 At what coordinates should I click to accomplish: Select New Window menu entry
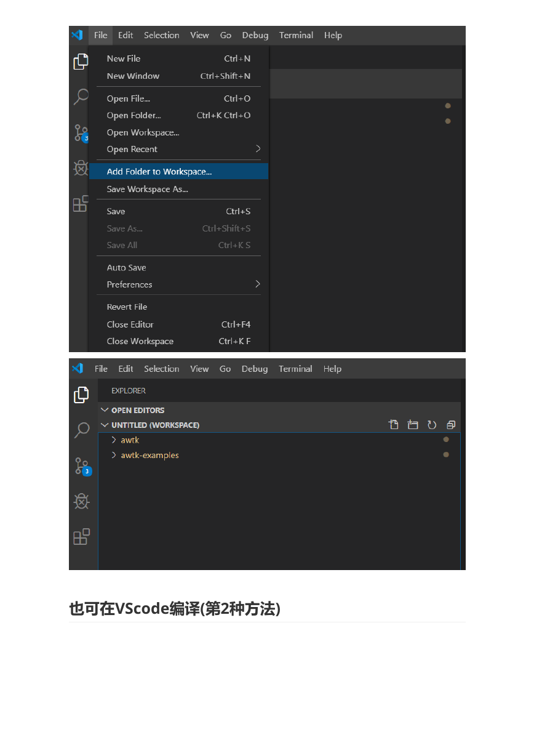click(178, 76)
